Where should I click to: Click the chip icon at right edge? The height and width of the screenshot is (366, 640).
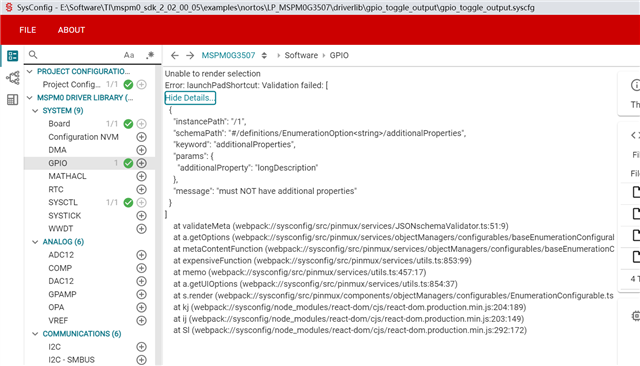click(x=636, y=316)
